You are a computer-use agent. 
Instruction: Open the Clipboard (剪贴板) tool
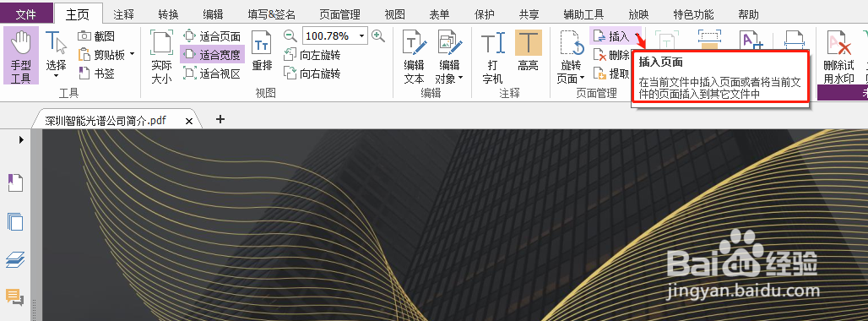(102, 54)
